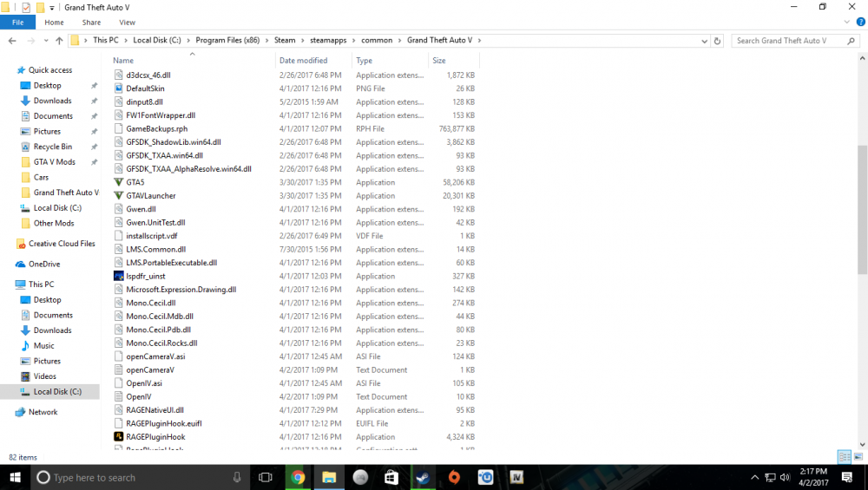
Task: Sort files by Date modified column
Action: 313,61
